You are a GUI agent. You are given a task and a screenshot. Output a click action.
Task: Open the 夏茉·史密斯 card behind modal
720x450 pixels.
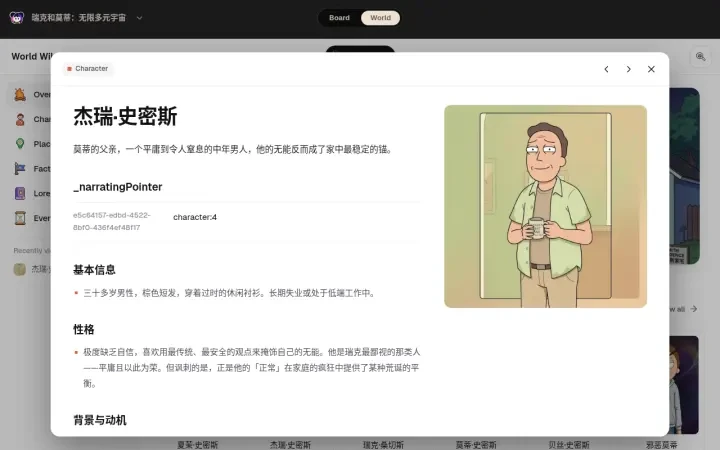pos(197,444)
